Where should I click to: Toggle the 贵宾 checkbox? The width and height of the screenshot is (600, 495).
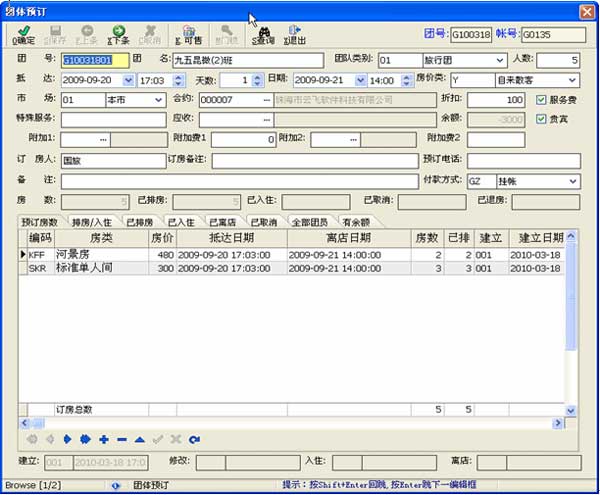pyautogui.click(x=541, y=119)
